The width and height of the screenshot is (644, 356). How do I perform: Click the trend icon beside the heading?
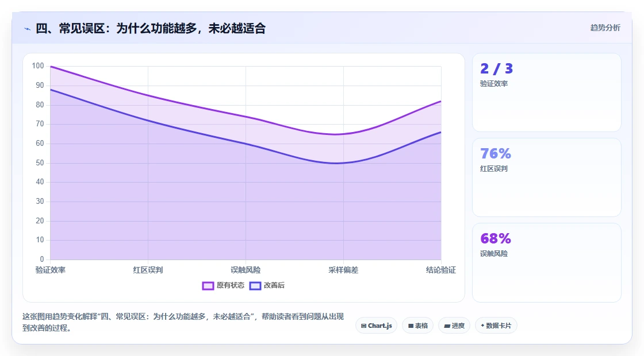pos(27,29)
